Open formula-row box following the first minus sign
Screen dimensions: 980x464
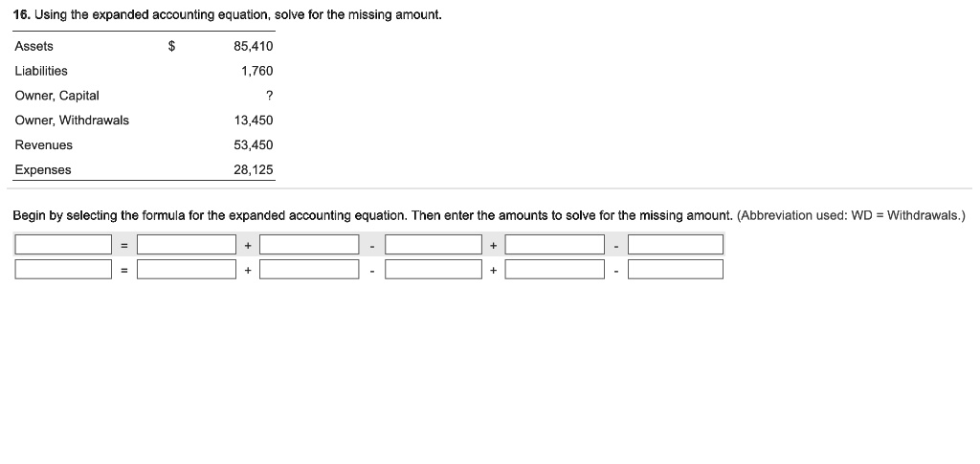(434, 245)
